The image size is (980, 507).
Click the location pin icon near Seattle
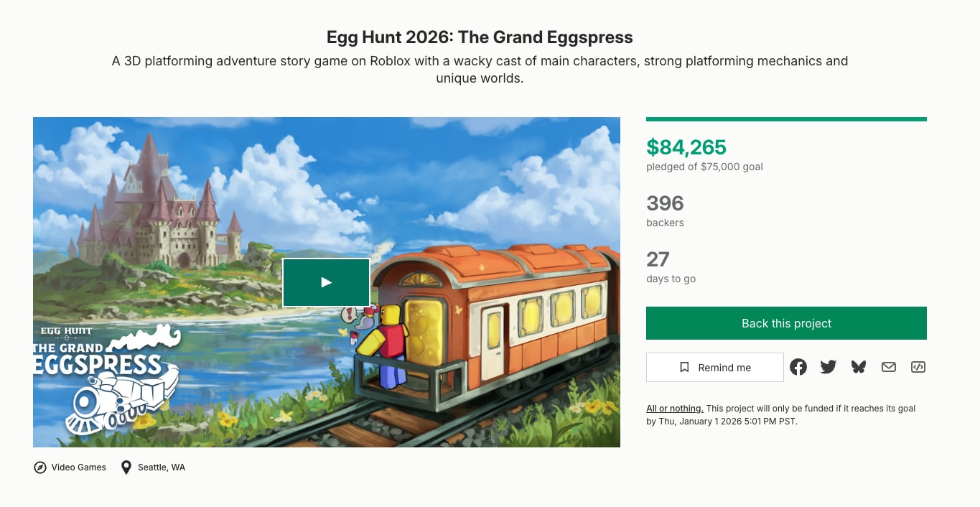126,468
